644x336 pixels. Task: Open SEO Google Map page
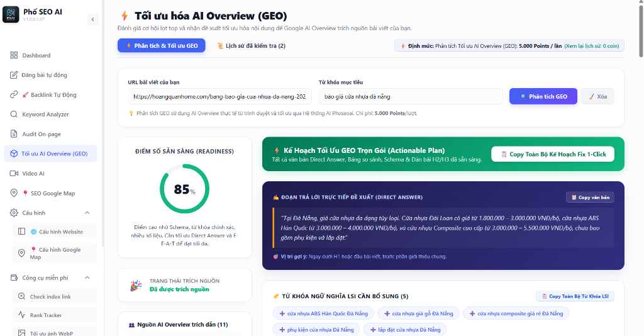coord(50,193)
